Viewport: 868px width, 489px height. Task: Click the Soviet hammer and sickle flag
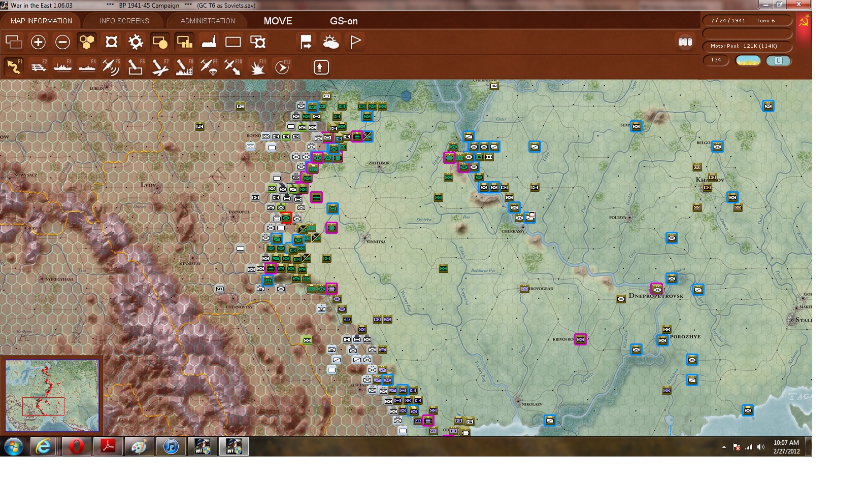(x=804, y=21)
